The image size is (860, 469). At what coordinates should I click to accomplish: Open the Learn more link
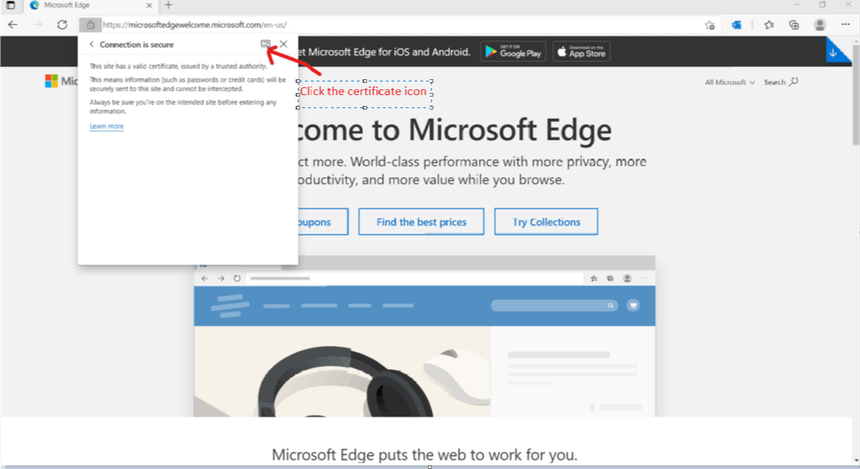coord(106,126)
